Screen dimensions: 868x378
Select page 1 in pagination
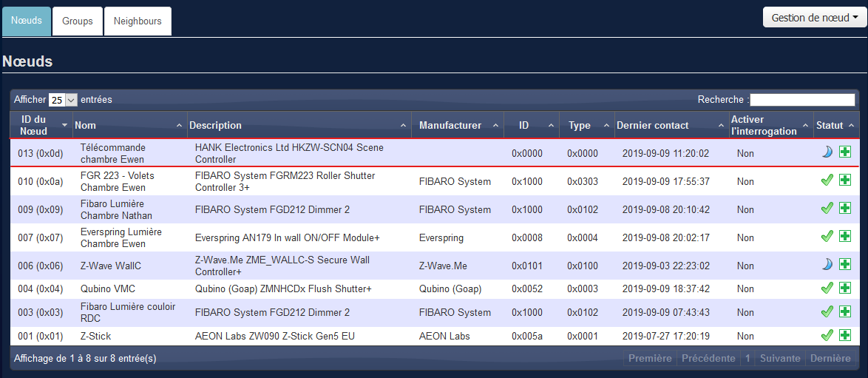(748, 359)
